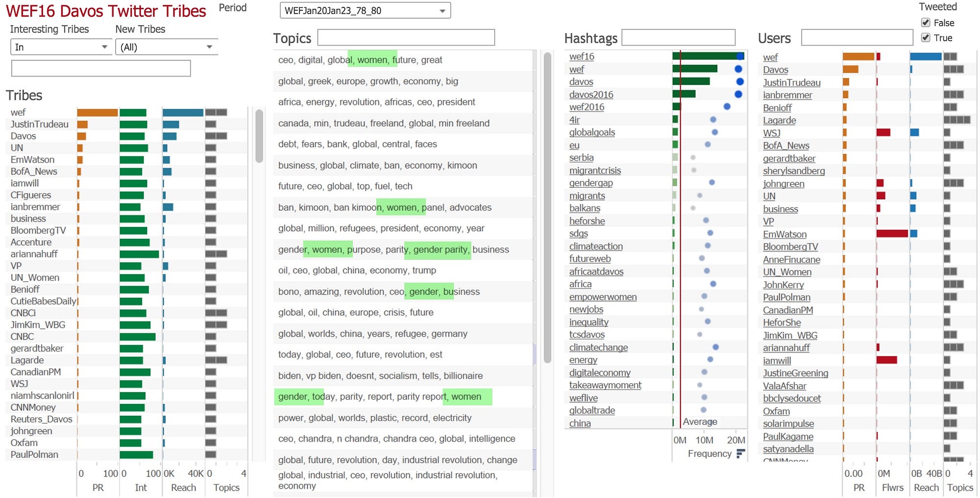Screen dimensions: 980x498
Task: Click the wef blue Reach bar in Users
Action: pyautogui.click(x=926, y=57)
